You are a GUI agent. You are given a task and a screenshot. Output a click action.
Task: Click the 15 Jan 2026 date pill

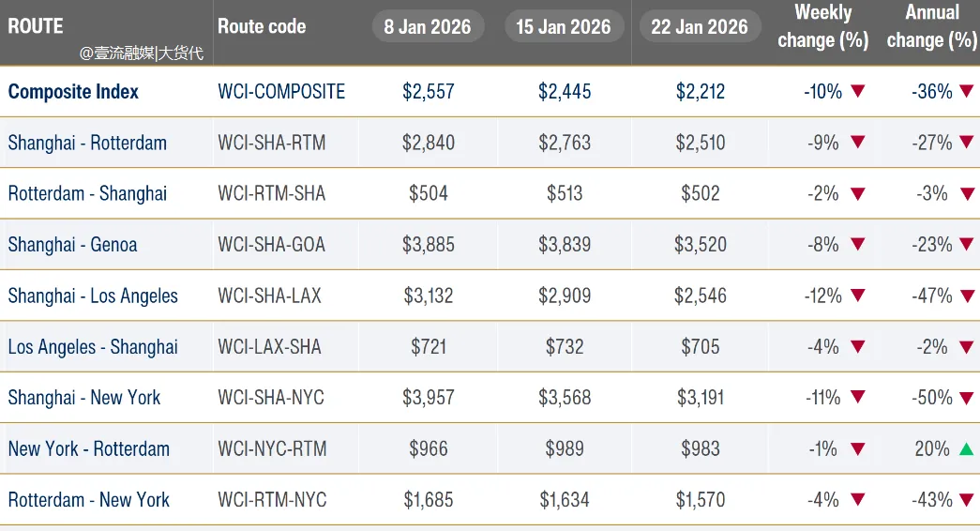(x=563, y=26)
